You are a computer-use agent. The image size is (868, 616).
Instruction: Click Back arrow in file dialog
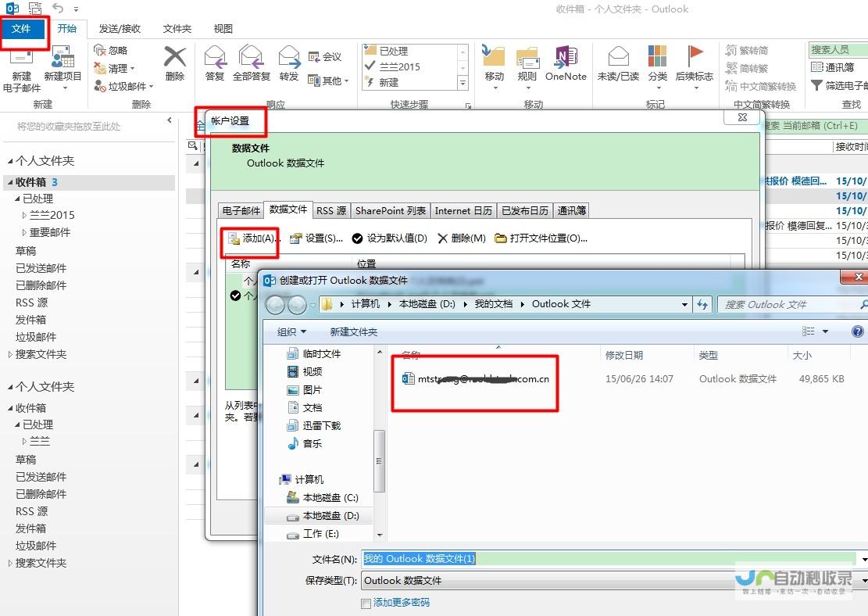[276, 304]
